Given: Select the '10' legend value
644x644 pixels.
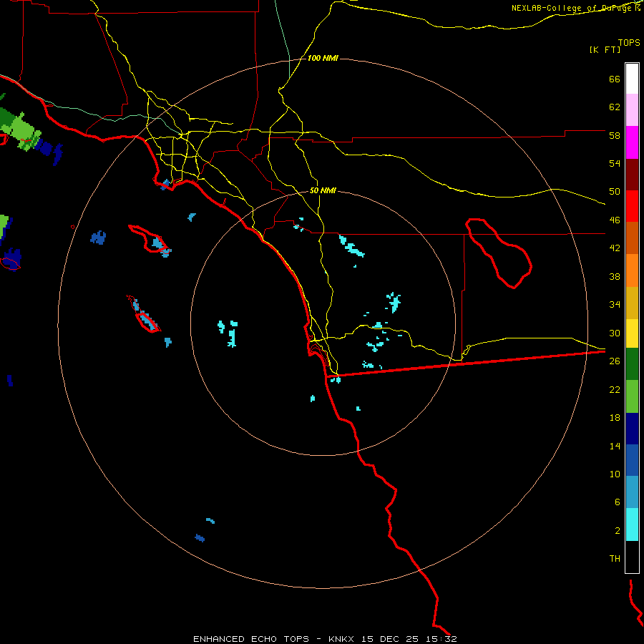Looking at the screenshot, I should click(x=615, y=474).
